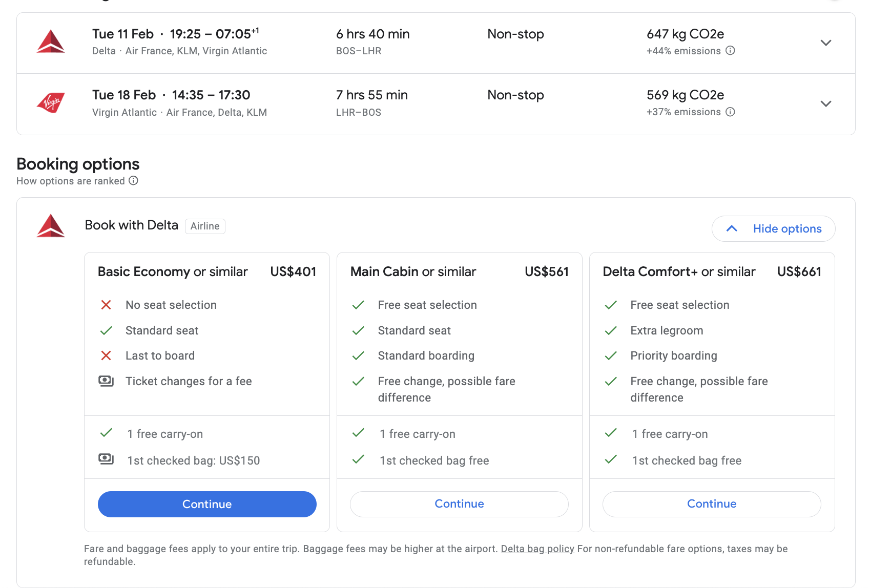Click the BOS–LHR route label
Screen dimensions: 870x588
(359, 51)
